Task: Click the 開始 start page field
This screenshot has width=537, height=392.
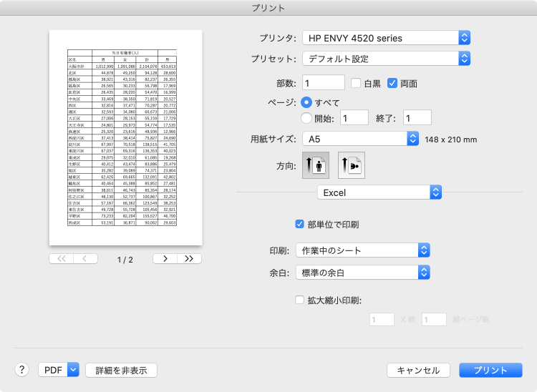Action: (354, 118)
